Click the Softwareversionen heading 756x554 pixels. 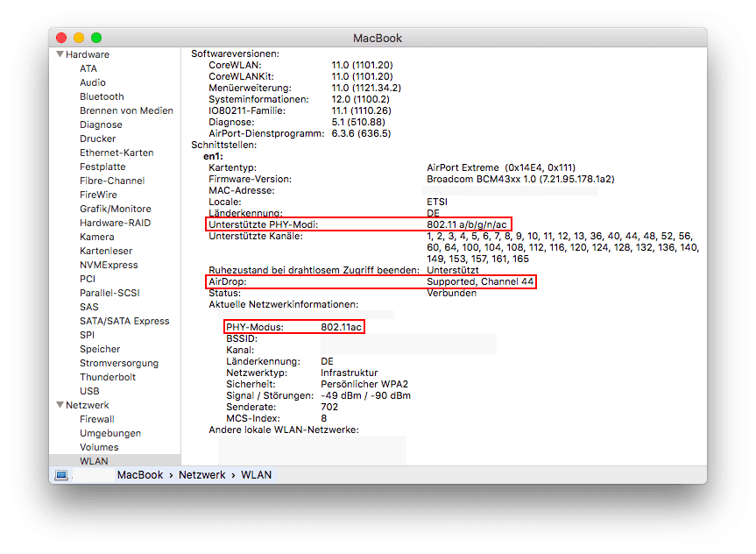pos(235,53)
